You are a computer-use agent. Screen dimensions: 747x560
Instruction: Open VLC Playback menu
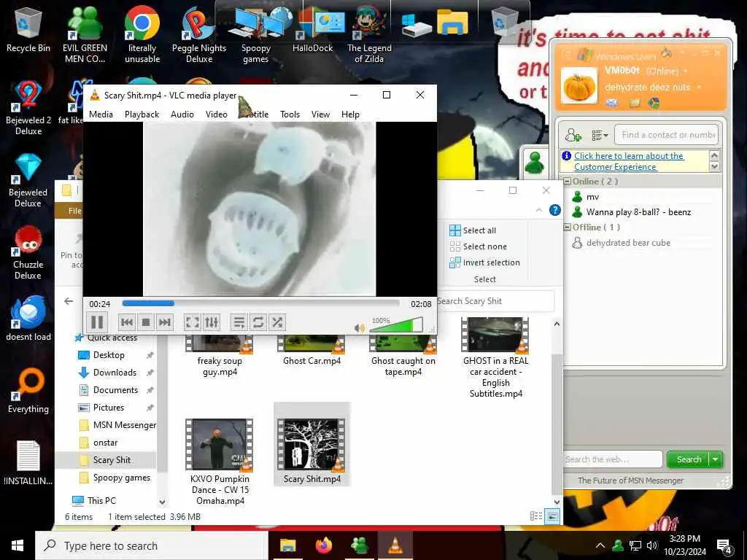tap(142, 114)
